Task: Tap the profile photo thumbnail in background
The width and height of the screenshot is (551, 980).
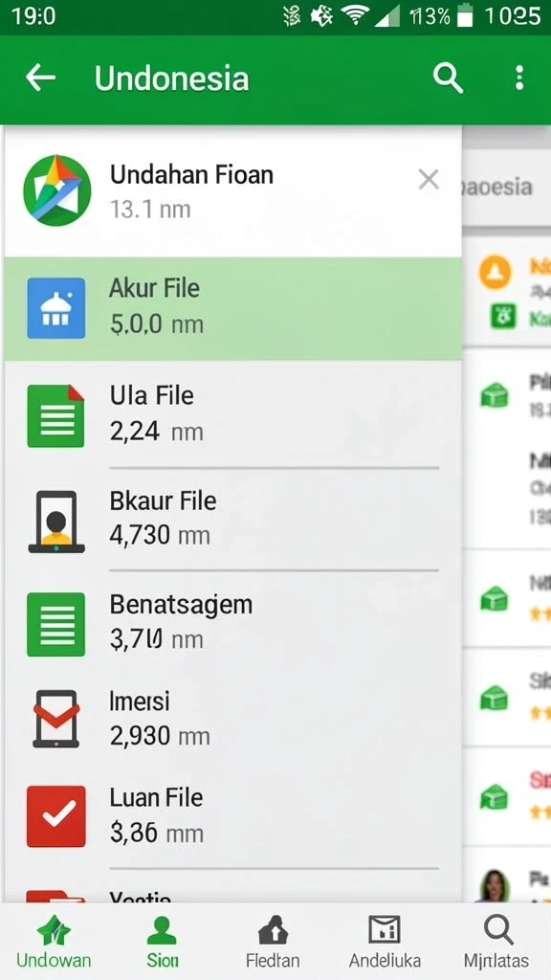Action: 495,885
